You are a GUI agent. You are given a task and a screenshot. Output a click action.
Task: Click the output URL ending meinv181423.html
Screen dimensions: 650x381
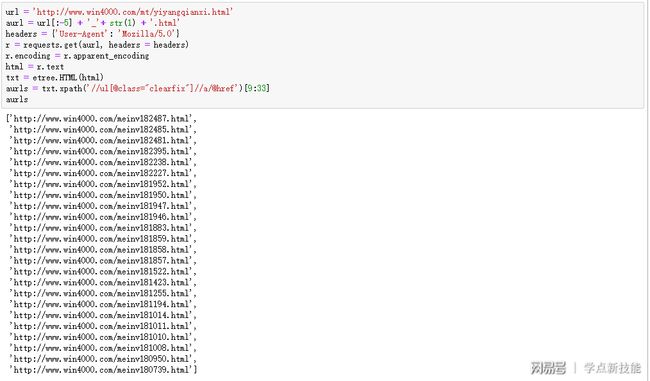[x=103, y=282]
